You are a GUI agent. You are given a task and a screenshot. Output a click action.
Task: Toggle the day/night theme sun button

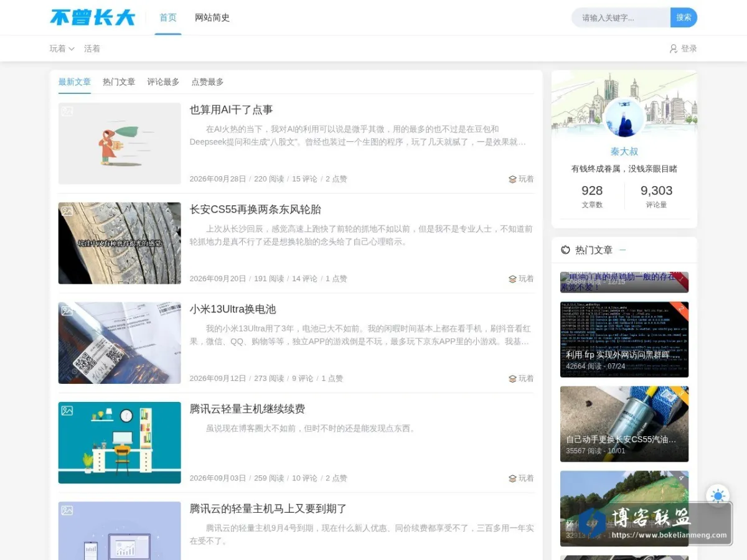tap(718, 496)
